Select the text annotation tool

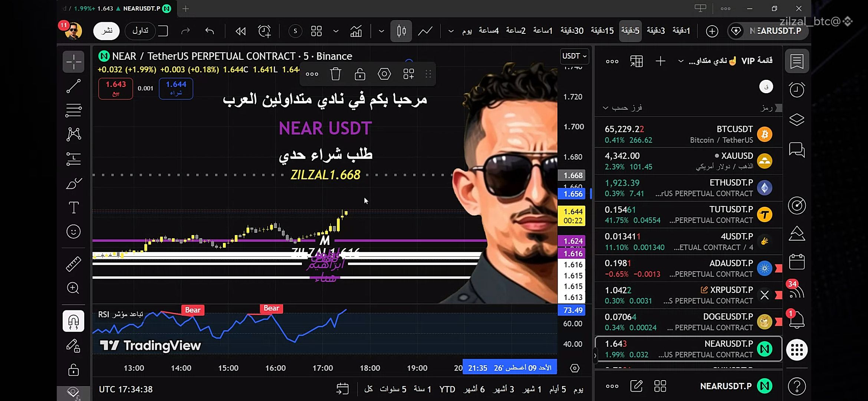tap(73, 208)
